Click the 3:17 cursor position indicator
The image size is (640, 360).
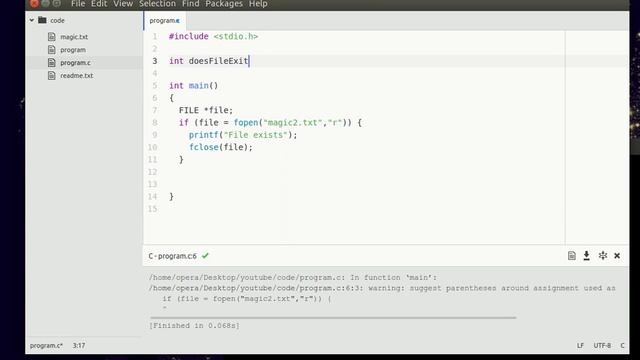point(79,345)
